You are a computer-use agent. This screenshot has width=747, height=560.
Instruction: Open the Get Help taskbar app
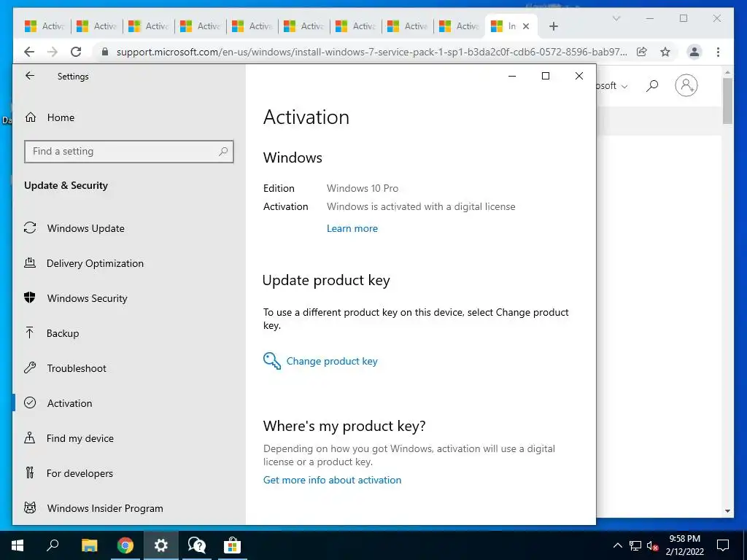coord(197,545)
